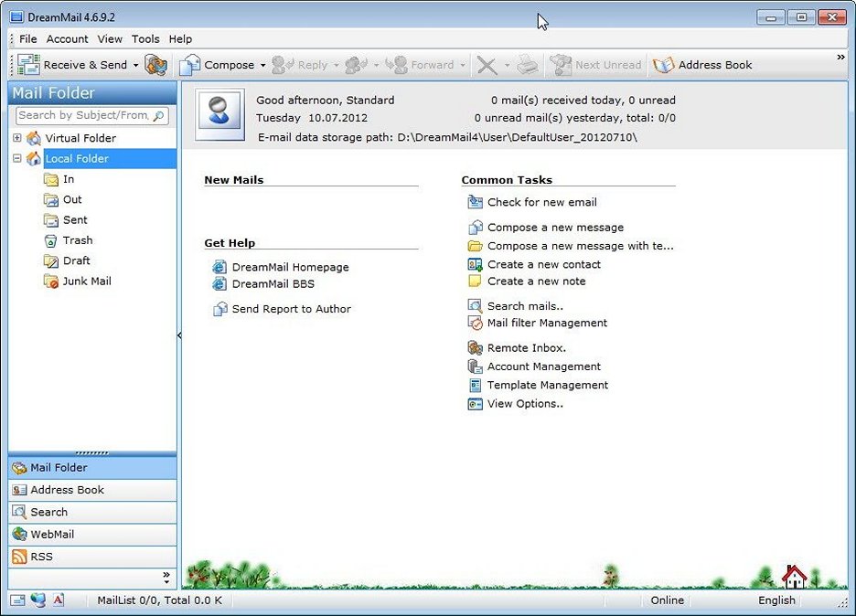Click the user avatar picture
Viewport: 856px width, 616px height.
coord(219,115)
